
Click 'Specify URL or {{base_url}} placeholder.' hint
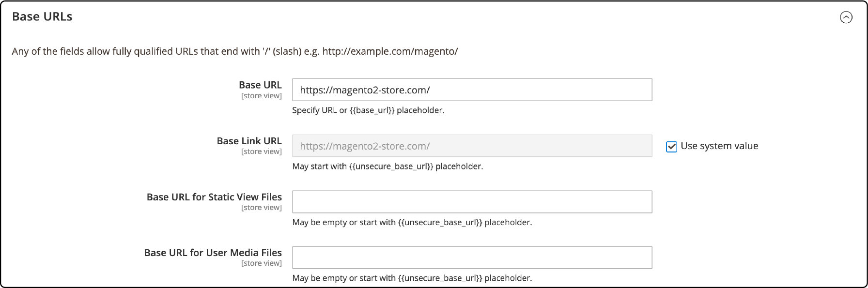[368, 110]
